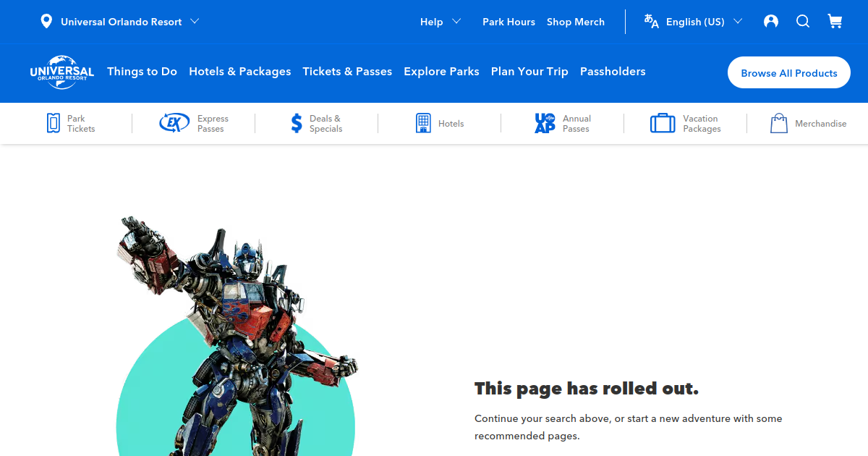868x456 pixels.
Task: Select the Park Tickets ticket icon
Action: tap(53, 123)
